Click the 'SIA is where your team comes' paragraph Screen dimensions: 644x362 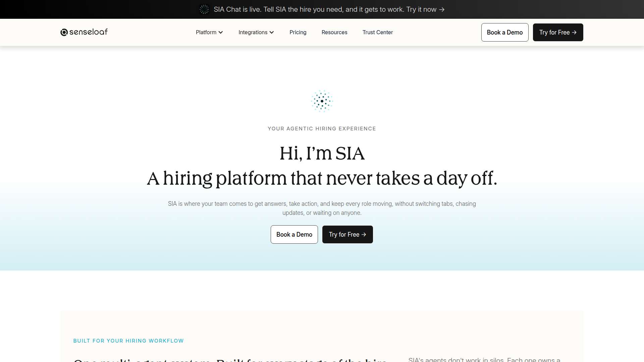point(322,208)
